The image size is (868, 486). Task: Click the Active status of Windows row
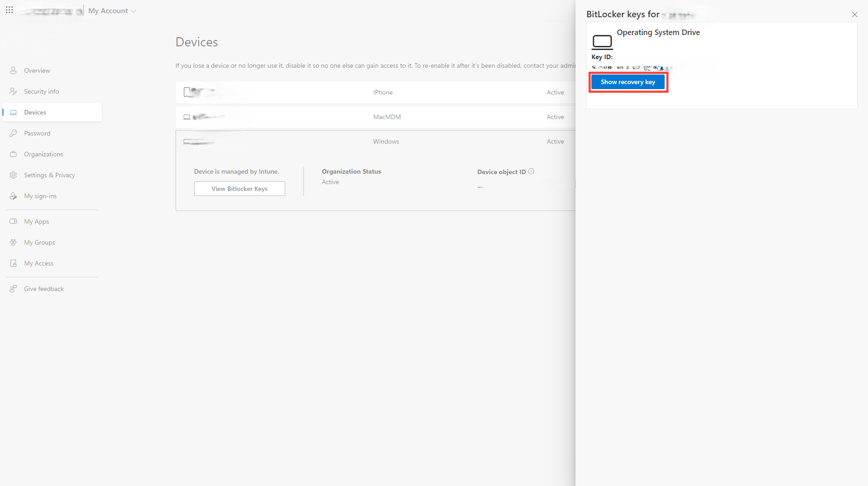pos(555,141)
